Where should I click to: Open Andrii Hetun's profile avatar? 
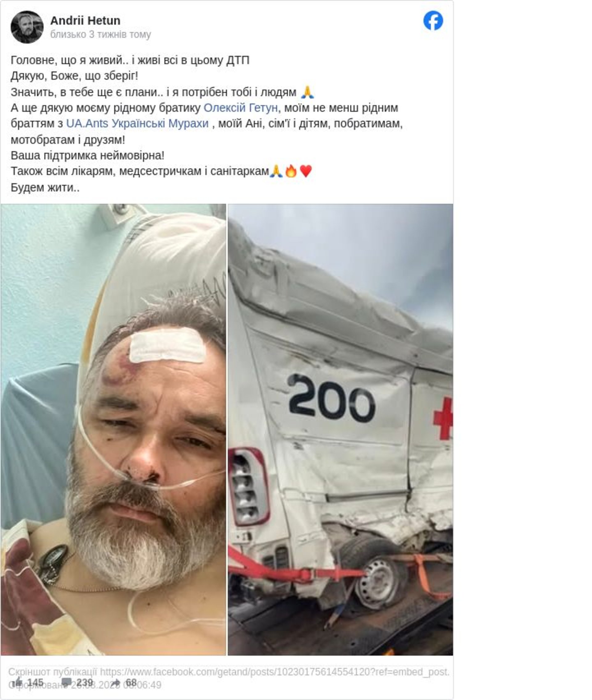click(27, 27)
